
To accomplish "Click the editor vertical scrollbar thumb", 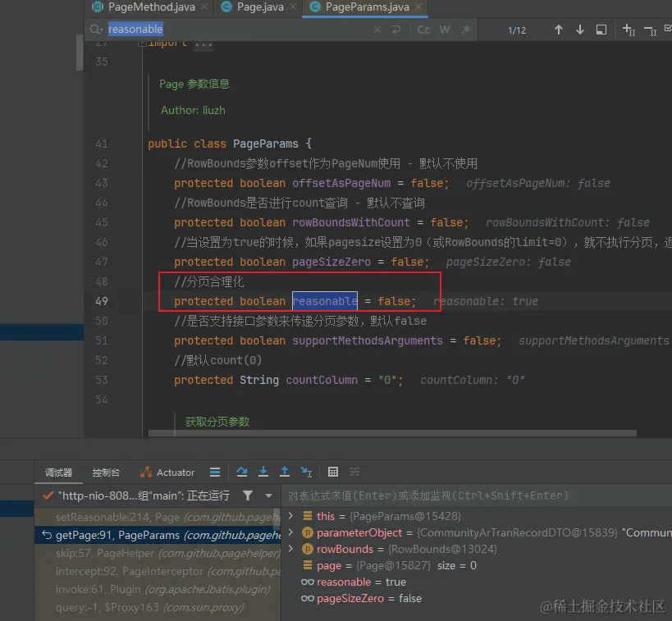I will (x=80, y=53).
